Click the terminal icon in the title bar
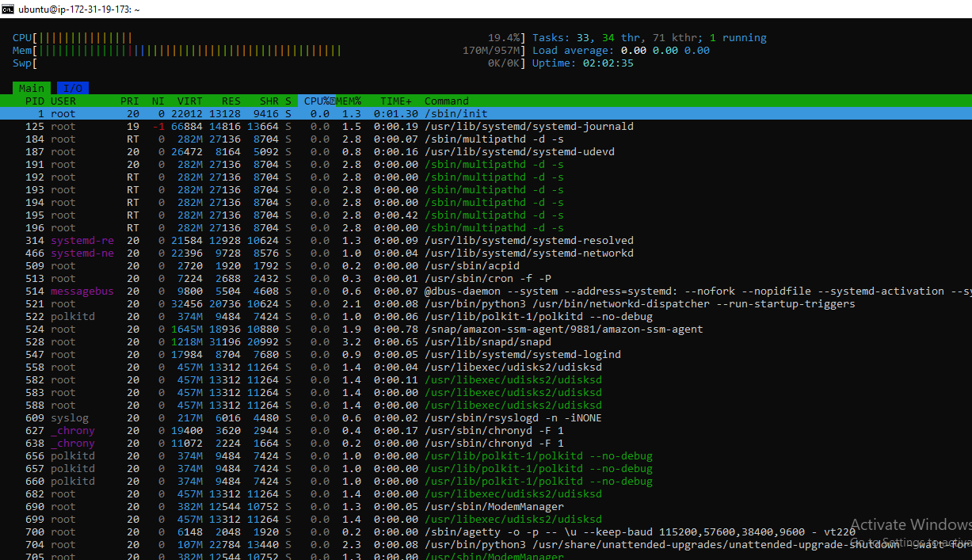This screenshot has width=972, height=560. (8, 9)
